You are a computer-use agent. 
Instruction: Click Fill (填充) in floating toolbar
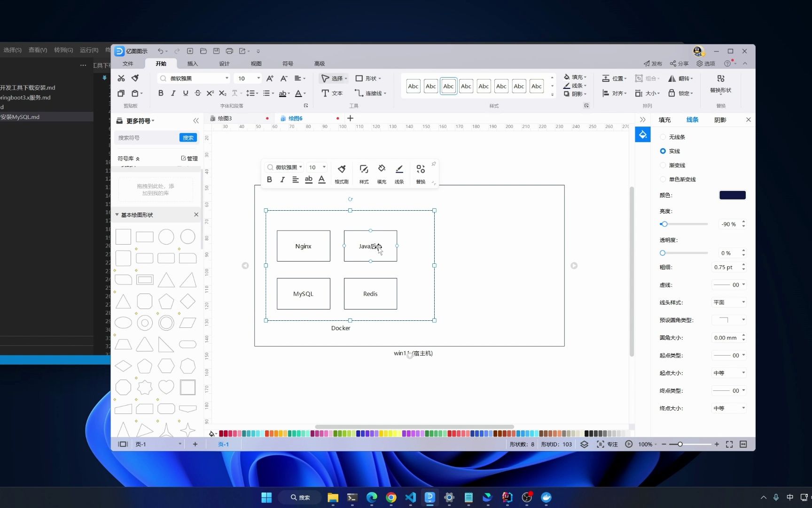point(382,174)
